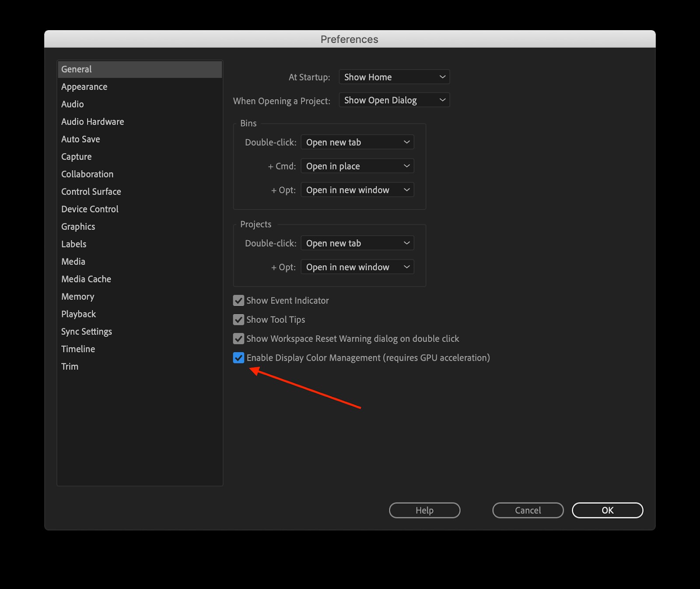The width and height of the screenshot is (700, 589).
Task: Select the Auto Save category
Action: pyautogui.click(x=80, y=139)
